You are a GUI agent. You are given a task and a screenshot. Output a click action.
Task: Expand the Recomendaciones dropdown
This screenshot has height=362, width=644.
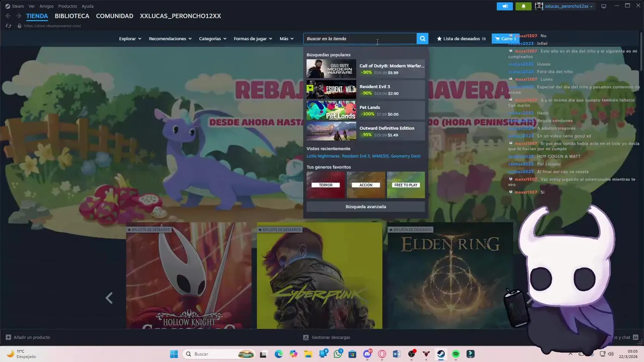pyautogui.click(x=170, y=39)
